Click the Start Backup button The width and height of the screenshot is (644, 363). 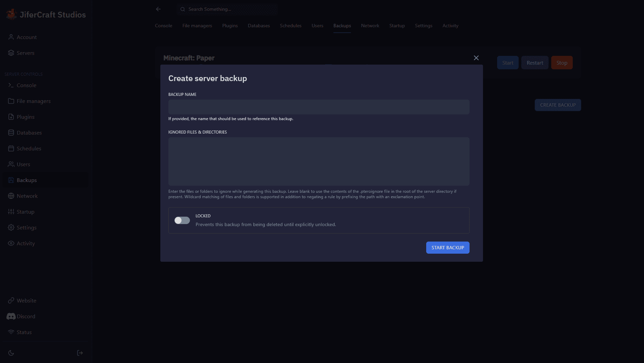click(447, 248)
